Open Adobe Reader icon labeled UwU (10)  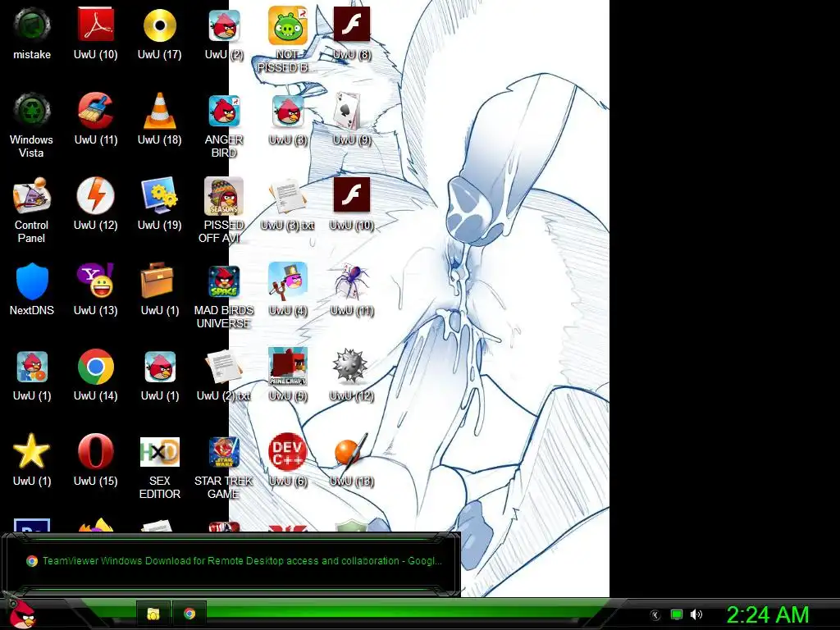coord(95,33)
